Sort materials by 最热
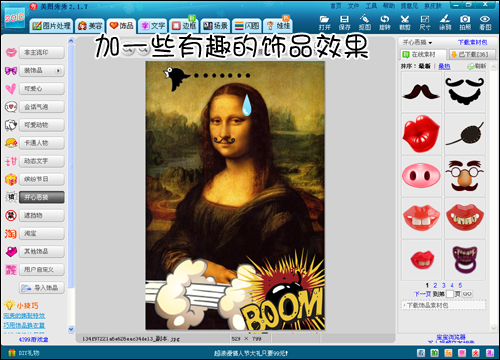The image size is (500, 360). click(x=444, y=66)
